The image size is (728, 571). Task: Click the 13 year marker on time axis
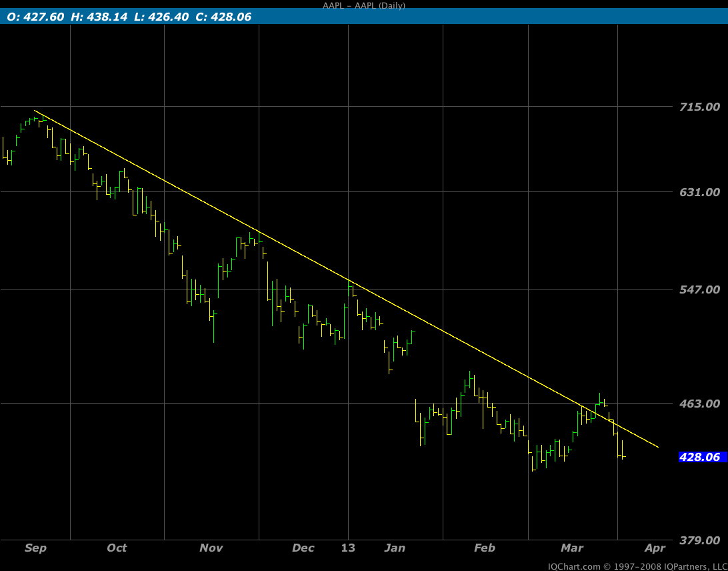click(348, 548)
